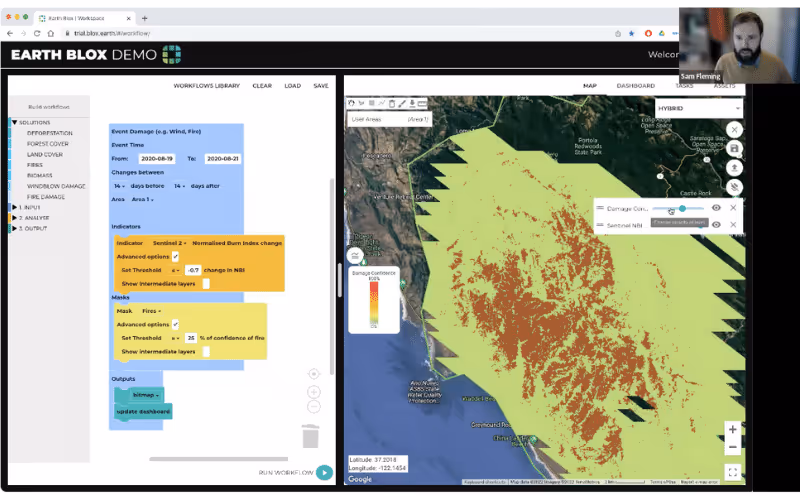Toggle Show intermediate layers in Mask block
Screen dimensions: 800x500
(206, 351)
